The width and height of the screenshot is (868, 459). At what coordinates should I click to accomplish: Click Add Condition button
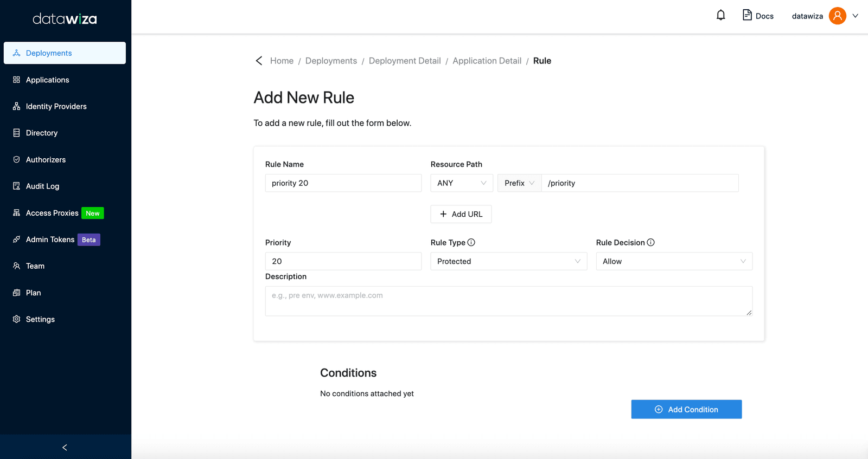686,409
